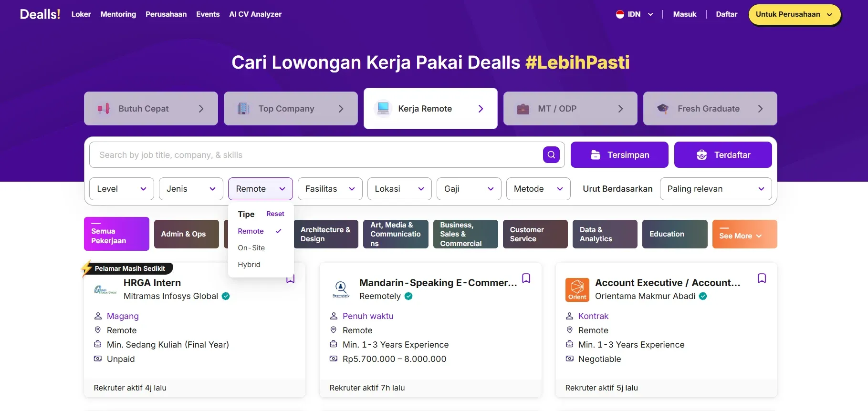Bookmark the Account Executive job listing
Screen dimensions: 868x411
762,278
